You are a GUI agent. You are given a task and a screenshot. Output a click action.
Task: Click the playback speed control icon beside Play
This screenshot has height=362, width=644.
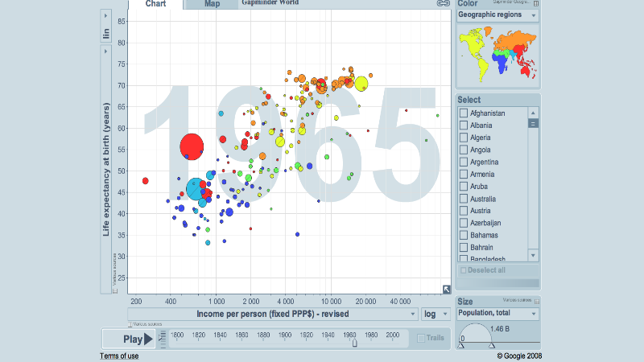162,339
